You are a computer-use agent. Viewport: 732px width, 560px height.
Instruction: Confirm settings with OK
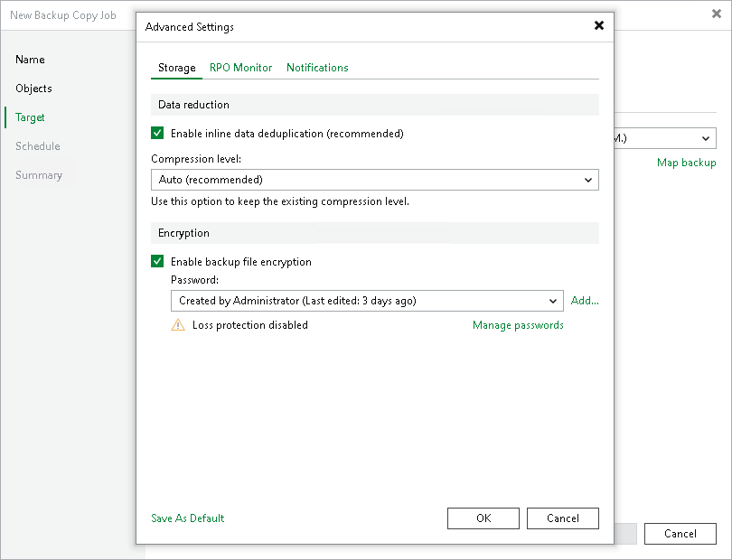[x=483, y=518]
